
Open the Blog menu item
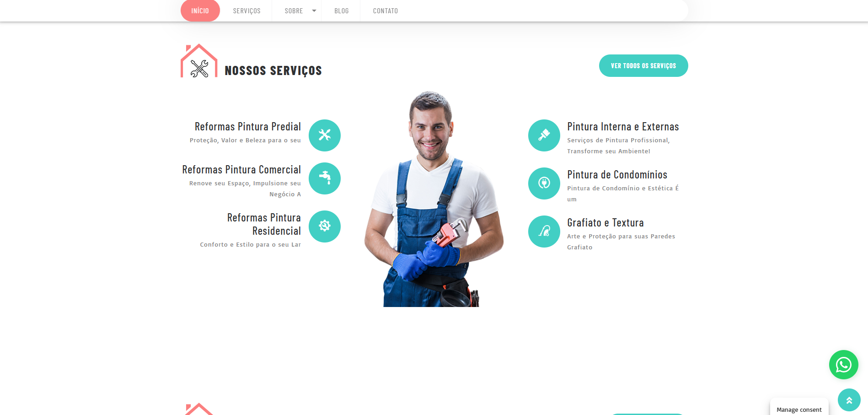click(x=341, y=11)
